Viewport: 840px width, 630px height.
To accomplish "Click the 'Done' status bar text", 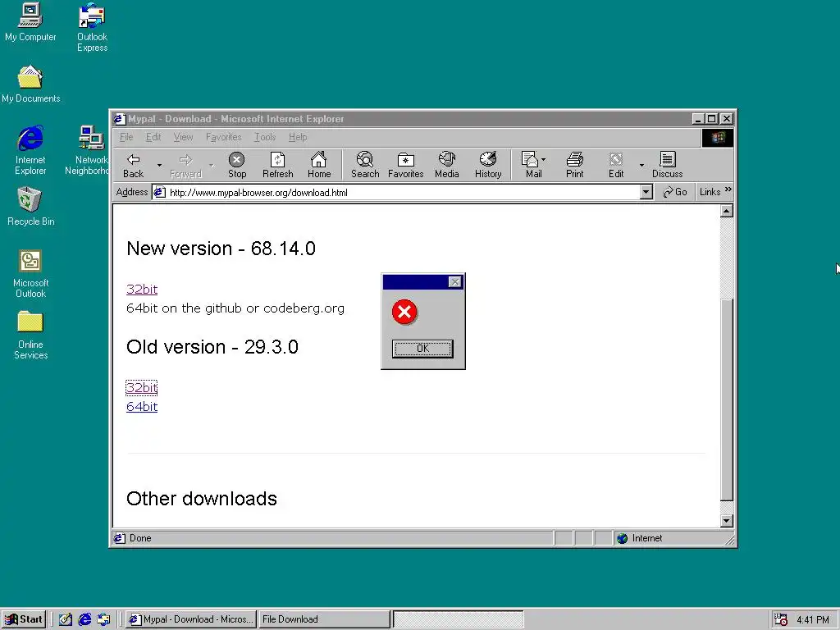I will tap(140, 538).
